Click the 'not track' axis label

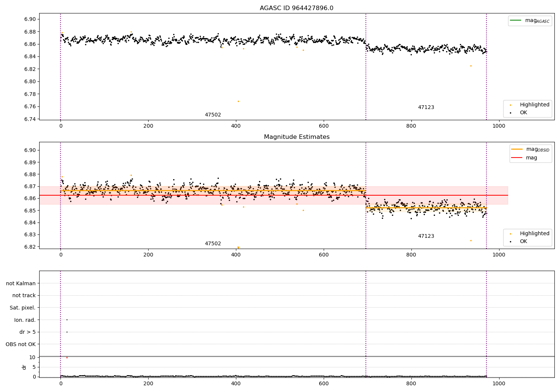[24, 295]
